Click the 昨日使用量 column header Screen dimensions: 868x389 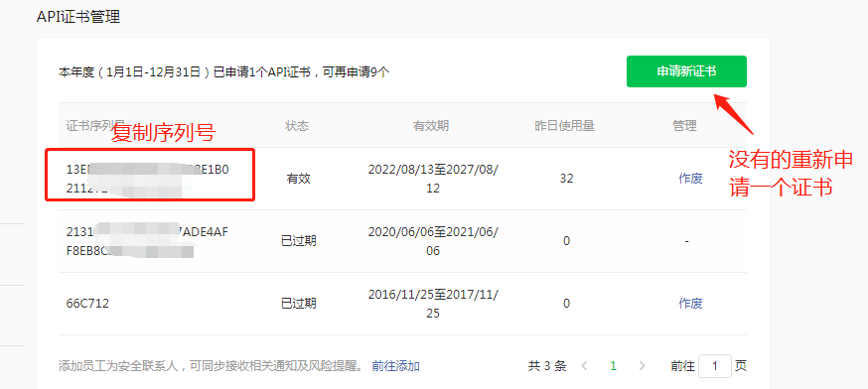pos(565,126)
